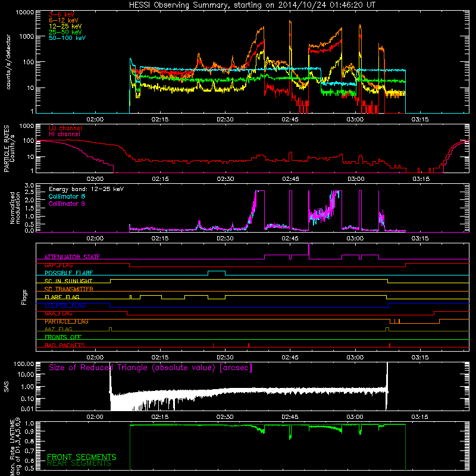This screenshot has height=476, width=476.
Task: Click the orange '6-12 keV' legend entry
Action: [64, 20]
